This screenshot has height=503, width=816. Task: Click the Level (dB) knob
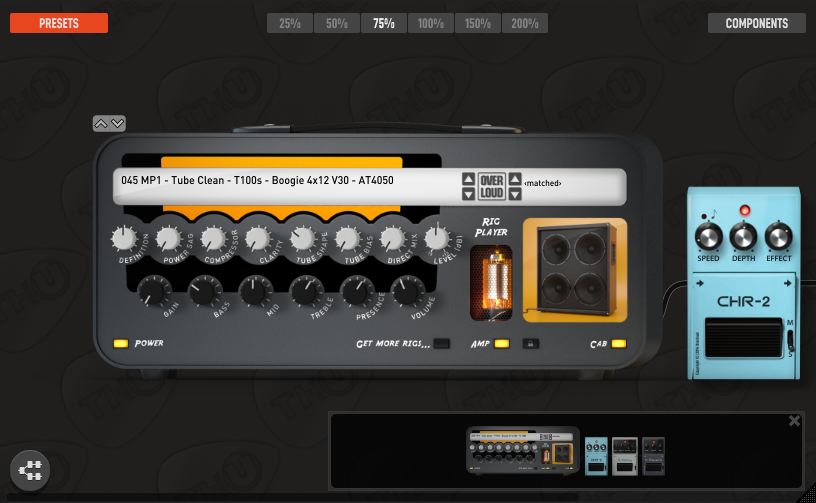tap(437, 238)
